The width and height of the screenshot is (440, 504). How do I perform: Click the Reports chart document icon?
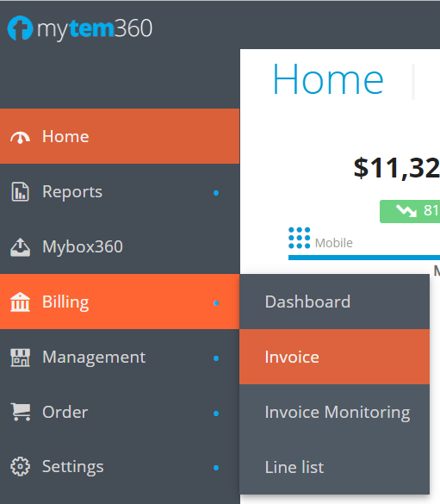click(x=20, y=192)
